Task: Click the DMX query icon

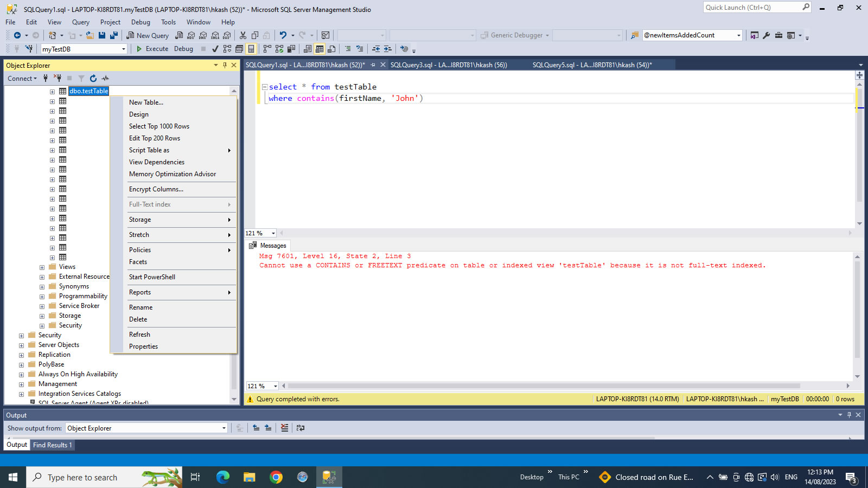Action: (203, 35)
